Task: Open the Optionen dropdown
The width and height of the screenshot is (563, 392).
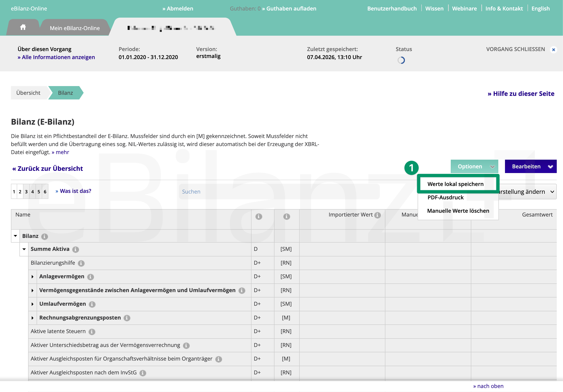Action: pos(474,167)
